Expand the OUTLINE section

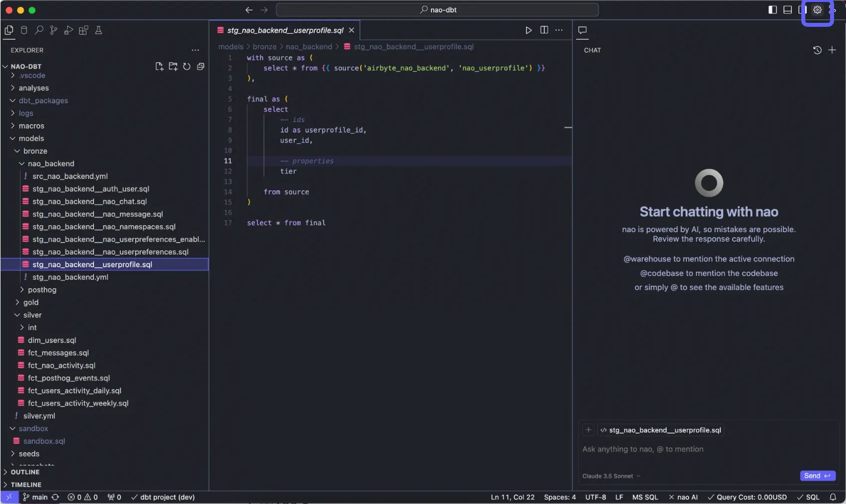pyautogui.click(x=25, y=472)
